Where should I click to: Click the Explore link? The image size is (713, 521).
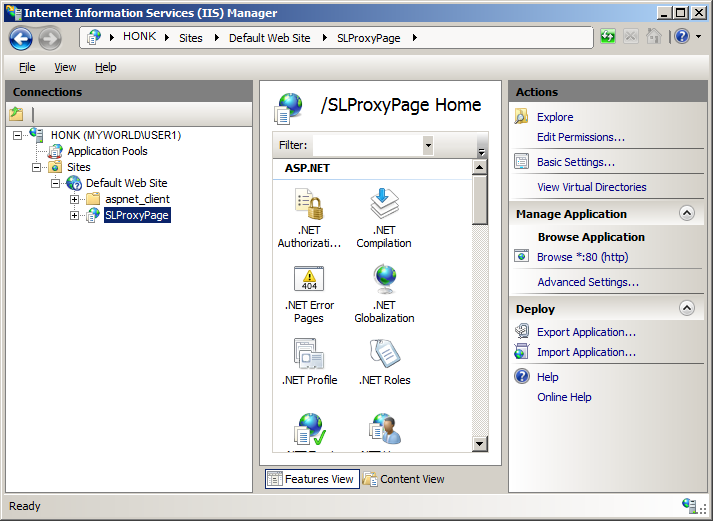555,117
